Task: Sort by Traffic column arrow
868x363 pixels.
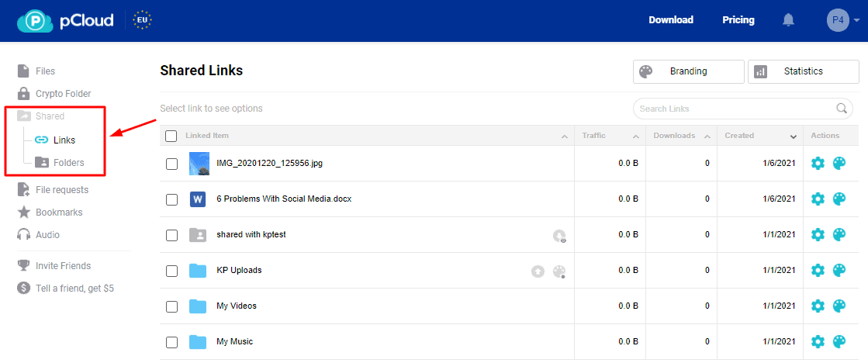Action: click(x=636, y=137)
